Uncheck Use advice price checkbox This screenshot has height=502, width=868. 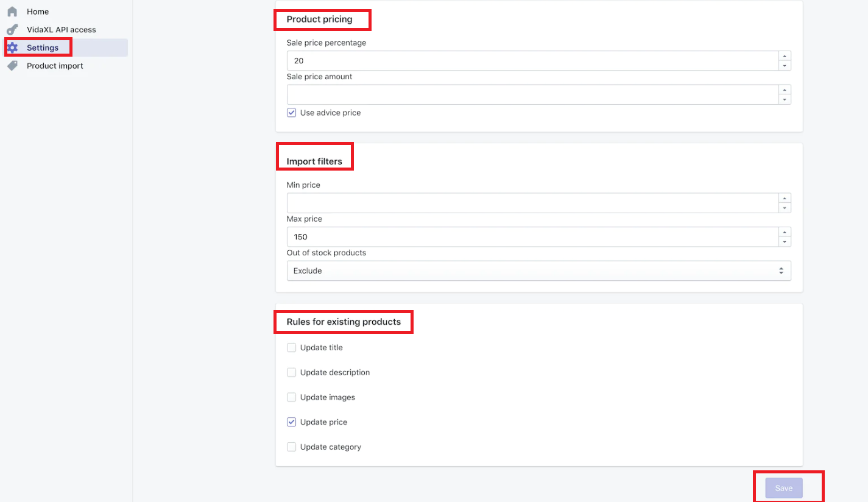pyautogui.click(x=292, y=113)
